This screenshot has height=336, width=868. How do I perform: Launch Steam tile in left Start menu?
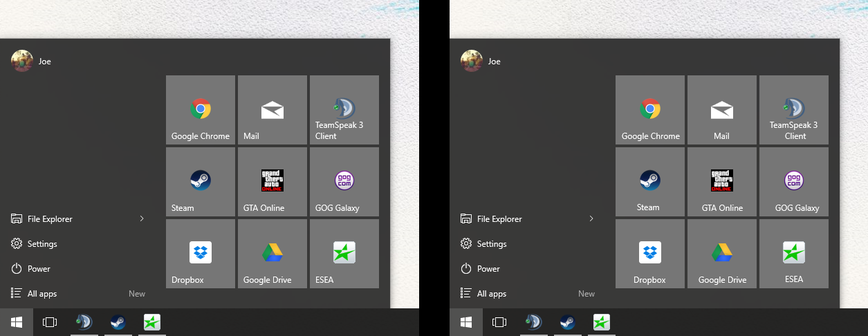pos(201,182)
